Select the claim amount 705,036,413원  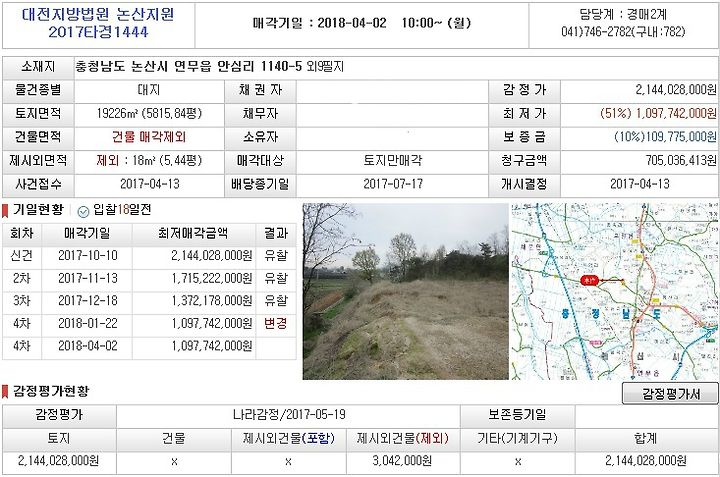tap(681, 160)
